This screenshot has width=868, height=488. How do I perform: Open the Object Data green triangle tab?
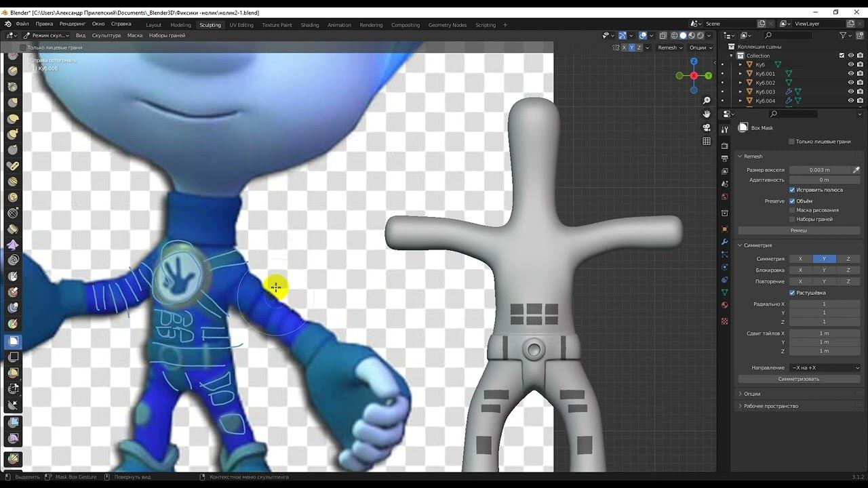coord(725,292)
